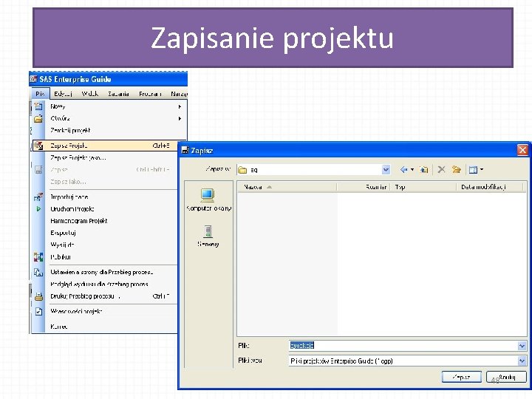Image resolution: width=532 pixels, height=399 pixels.
Task: Open Podgląd wydruku dla Przebieg procesu
Action: point(99,284)
